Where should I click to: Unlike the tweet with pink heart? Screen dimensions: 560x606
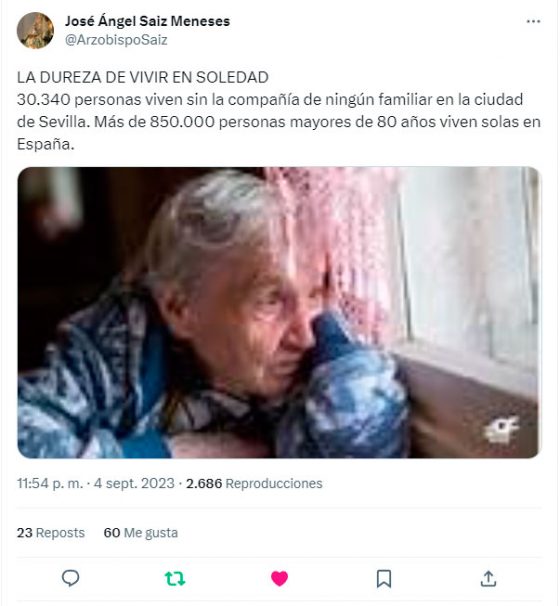[x=279, y=579]
